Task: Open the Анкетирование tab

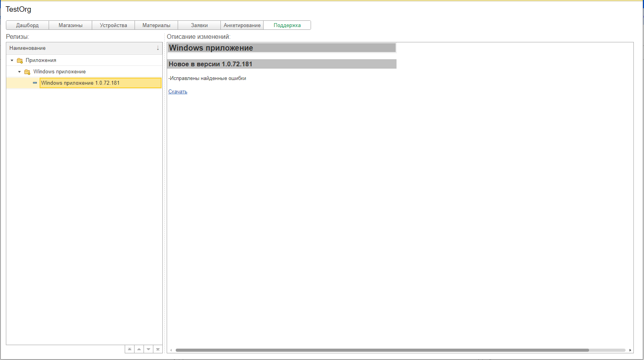Action: (x=242, y=25)
